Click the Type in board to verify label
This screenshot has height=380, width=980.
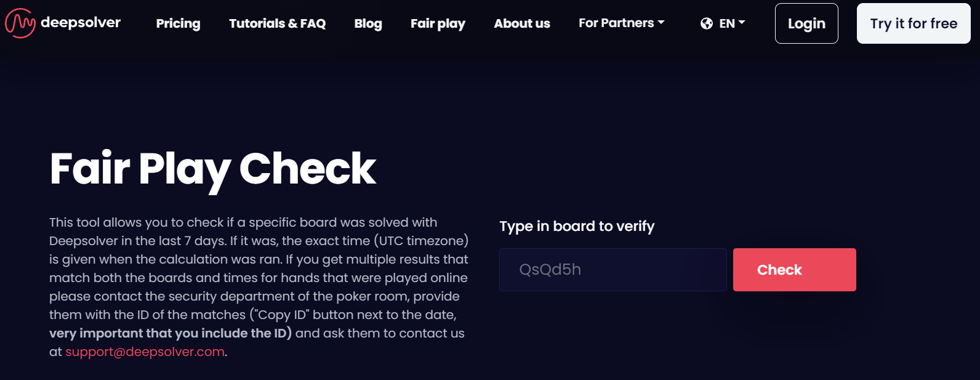(x=577, y=226)
